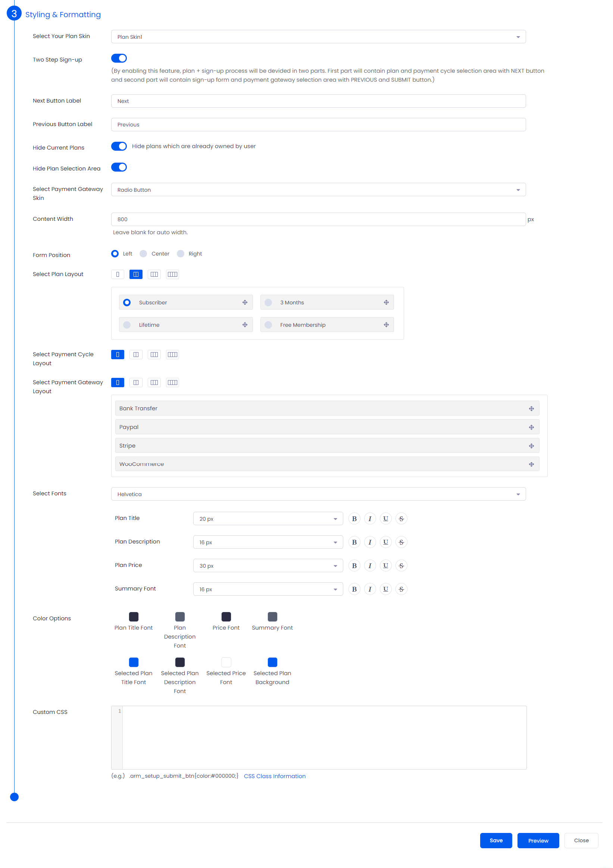Image resolution: width=613 pixels, height=868 pixels.
Task: Toggle bold for Plan Price
Action: point(354,565)
